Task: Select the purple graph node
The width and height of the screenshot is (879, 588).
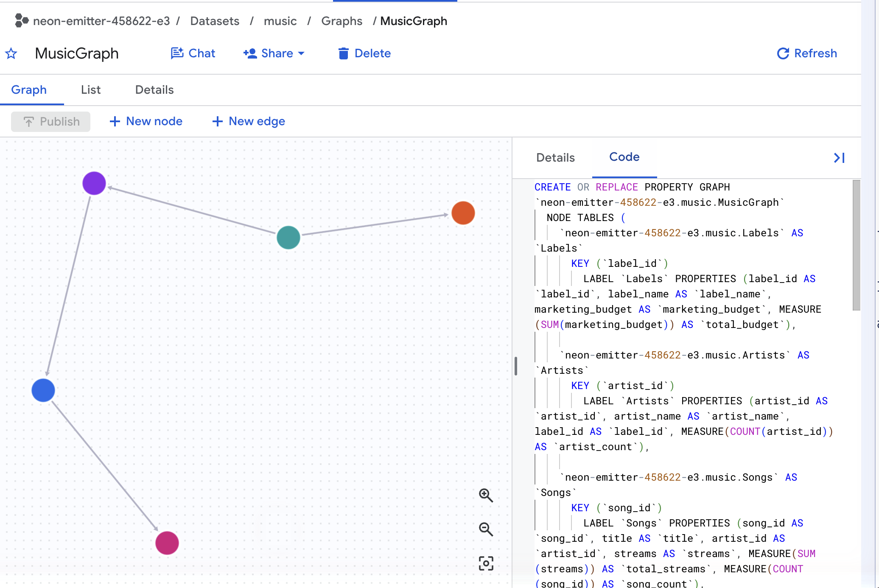Action: [x=94, y=183]
